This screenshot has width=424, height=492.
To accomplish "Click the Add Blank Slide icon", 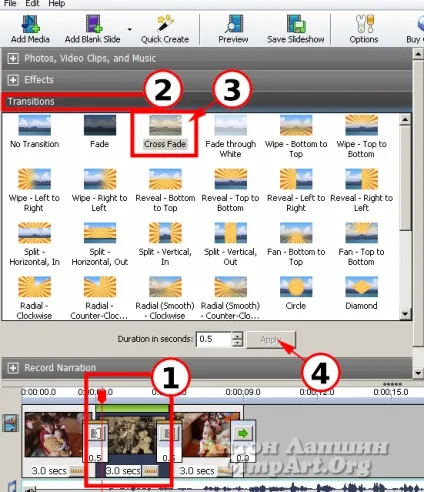I will tap(93, 29).
